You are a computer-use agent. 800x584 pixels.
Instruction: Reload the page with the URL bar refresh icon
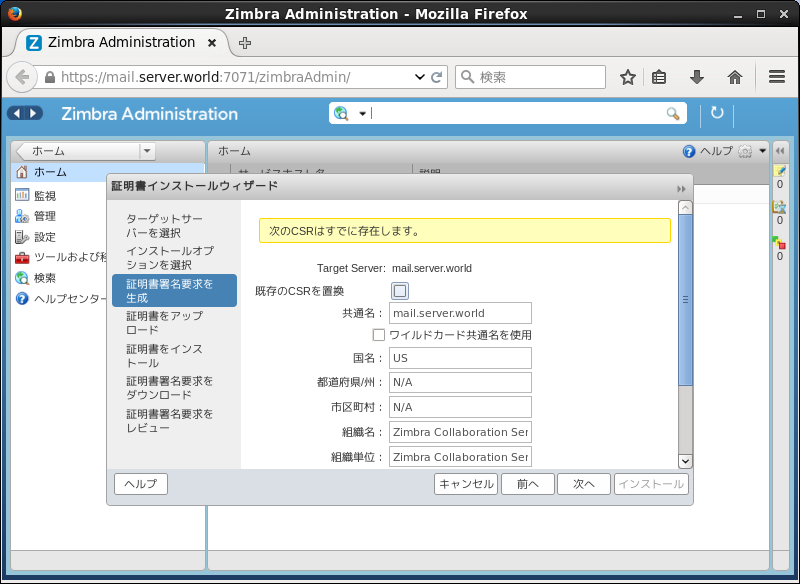coord(437,77)
